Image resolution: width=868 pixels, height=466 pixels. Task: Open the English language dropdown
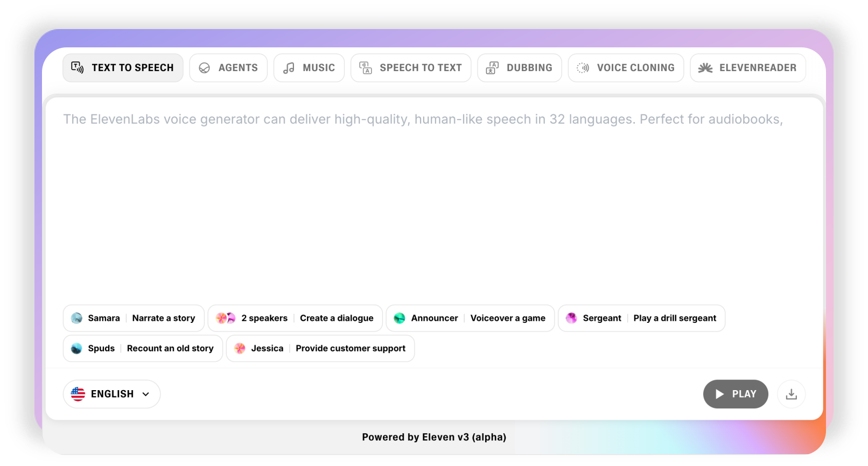coord(111,394)
